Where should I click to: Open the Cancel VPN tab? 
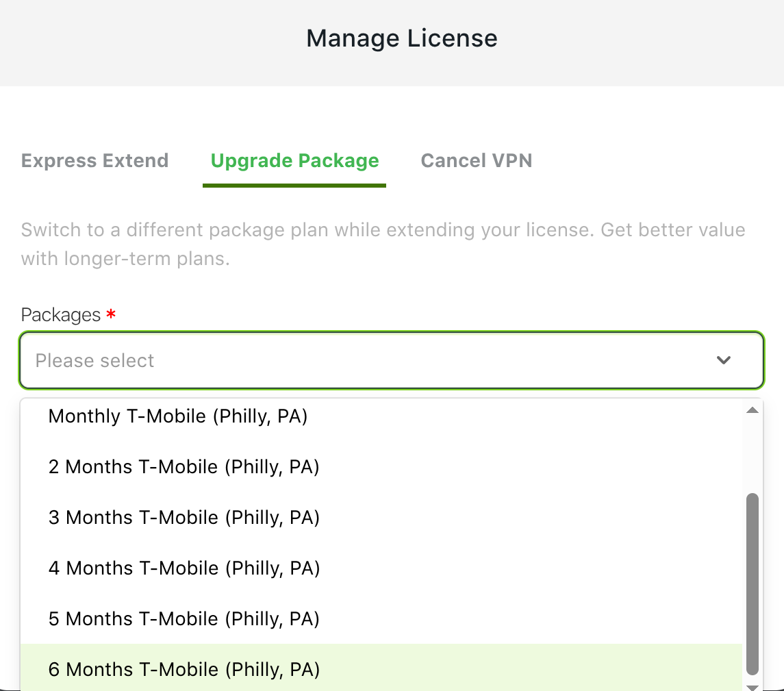[476, 160]
